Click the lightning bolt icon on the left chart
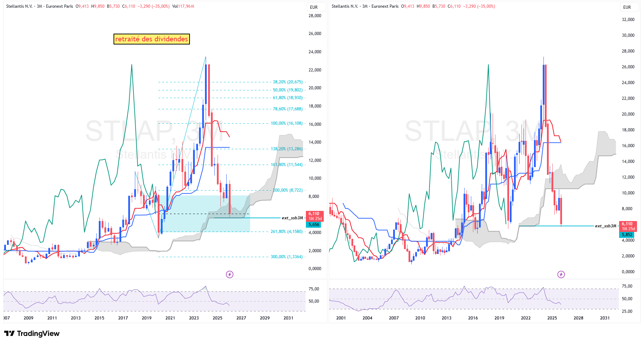Screen dimensions: 644x344 [x=229, y=274]
